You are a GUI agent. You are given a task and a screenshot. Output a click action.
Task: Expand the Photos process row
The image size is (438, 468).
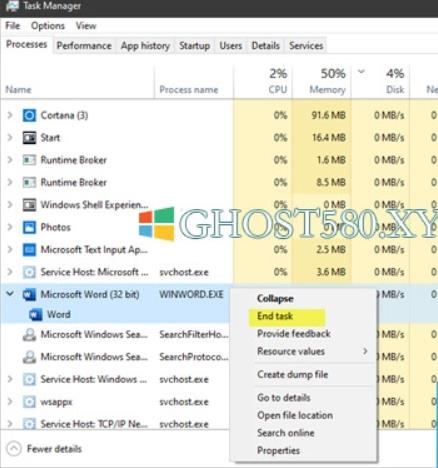click(10, 227)
